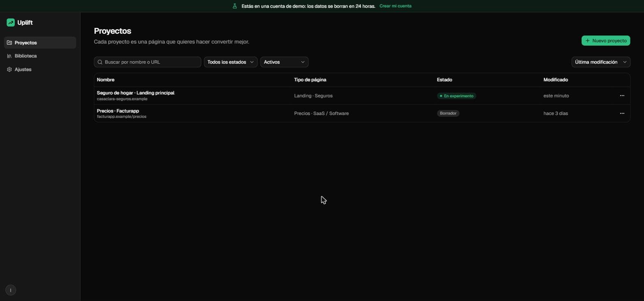The height and width of the screenshot is (301, 644).
Task: Open the Proyectos sidebar item
Action: 40,43
